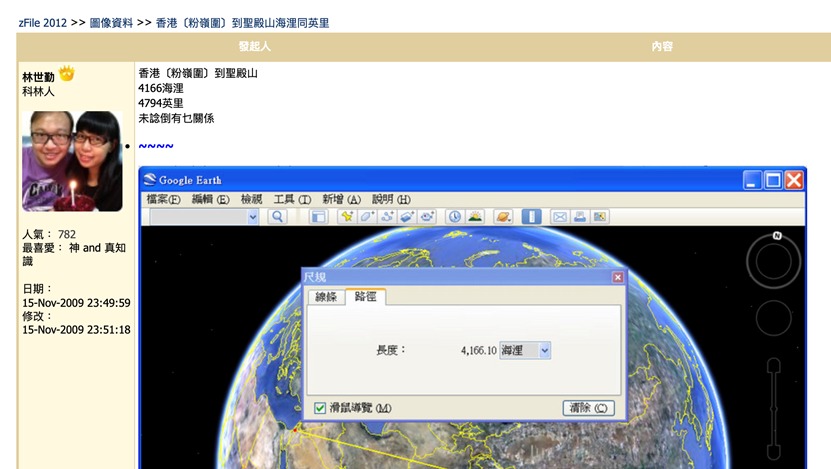The image size is (831, 469).
Task: Click the zoom slider on the right
Action: tap(774, 408)
